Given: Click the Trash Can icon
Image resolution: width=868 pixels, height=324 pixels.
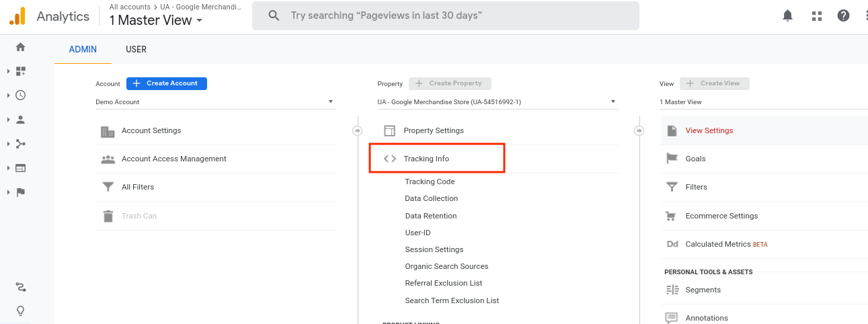Looking at the screenshot, I should click(x=108, y=216).
